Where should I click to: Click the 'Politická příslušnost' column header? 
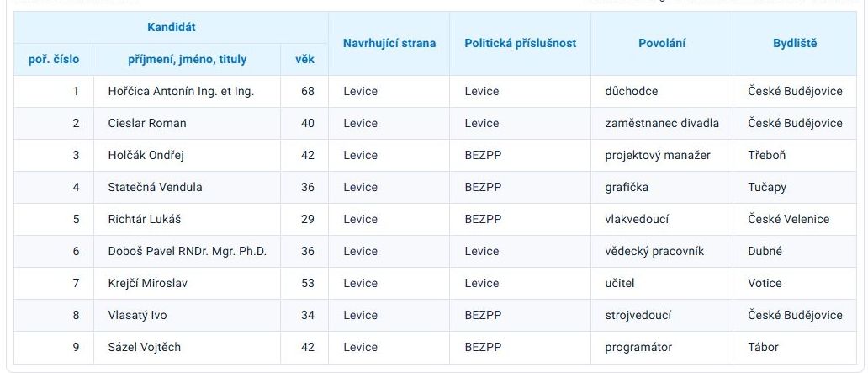(x=521, y=44)
